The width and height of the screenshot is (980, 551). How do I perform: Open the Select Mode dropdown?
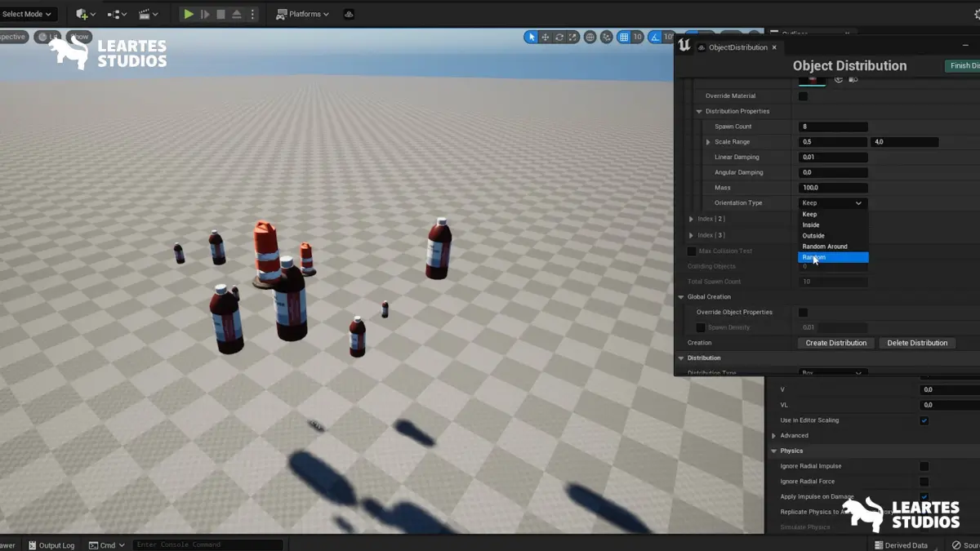[27, 14]
